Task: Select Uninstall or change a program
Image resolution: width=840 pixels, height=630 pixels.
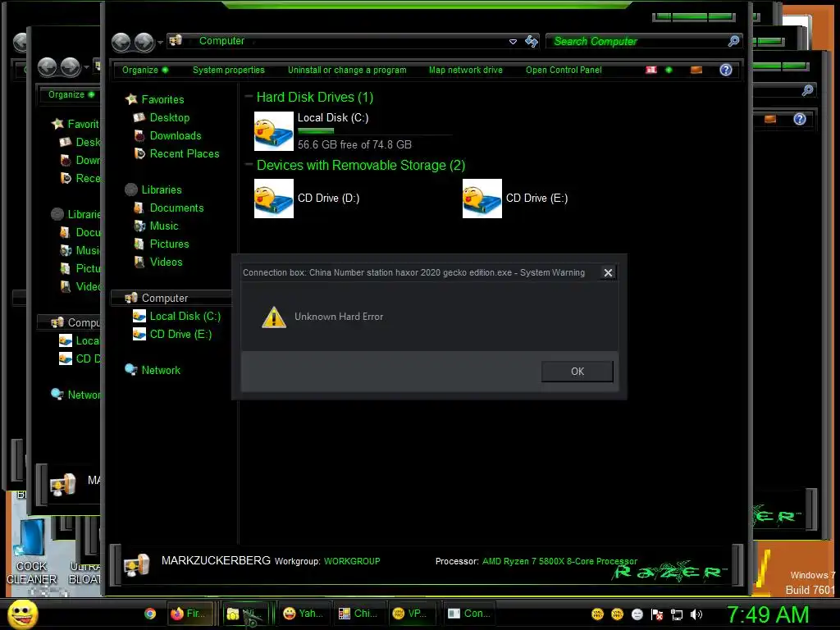Action: point(347,71)
